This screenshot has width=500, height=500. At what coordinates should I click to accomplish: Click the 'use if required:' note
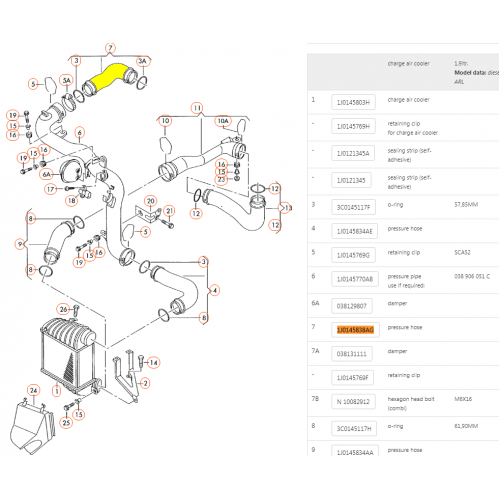click(x=406, y=285)
